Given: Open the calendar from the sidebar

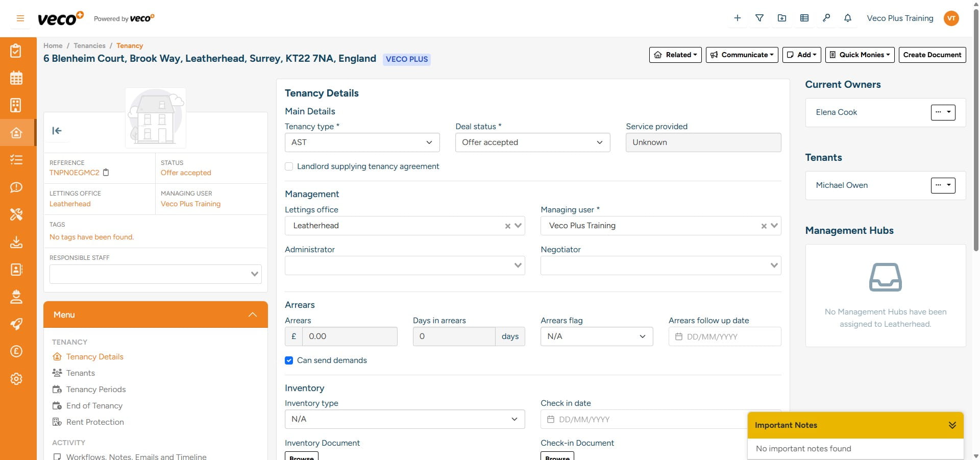Looking at the screenshot, I should (x=17, y=78).
